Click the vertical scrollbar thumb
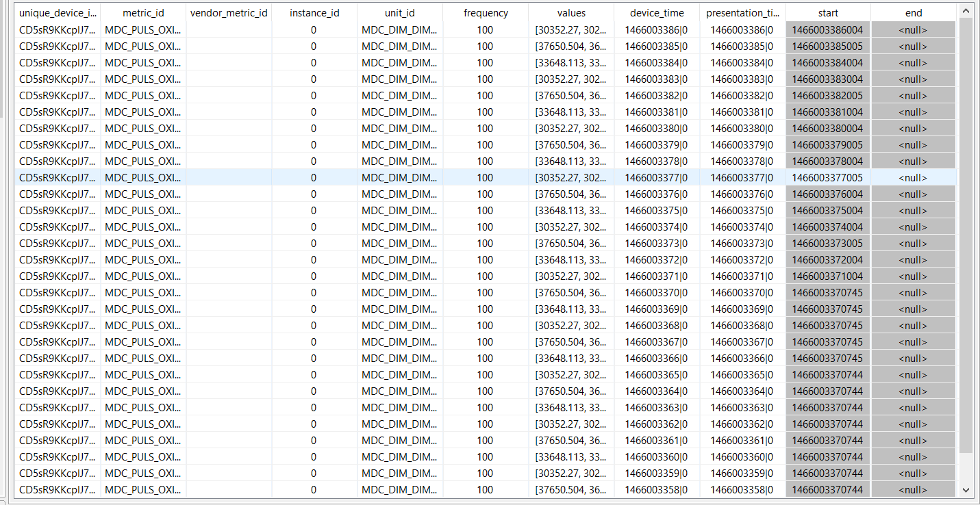980x505 pixels. (x=966, y=233)
